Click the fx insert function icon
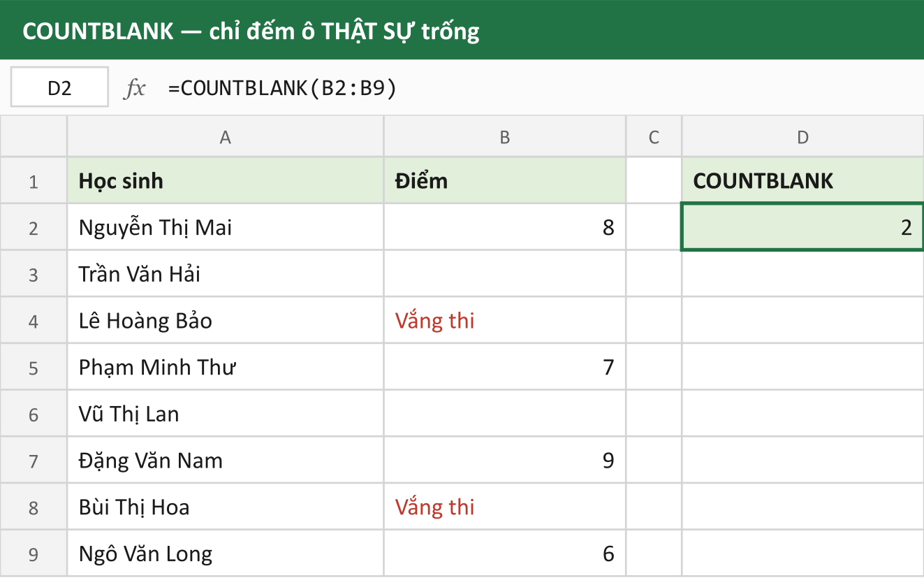 point(134,88)
